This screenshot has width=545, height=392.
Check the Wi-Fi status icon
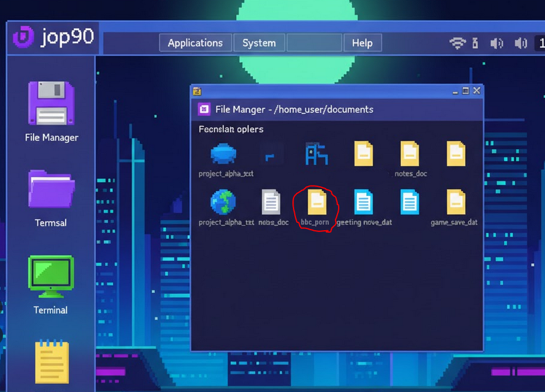pyautogui.click(x=457, y=43)
